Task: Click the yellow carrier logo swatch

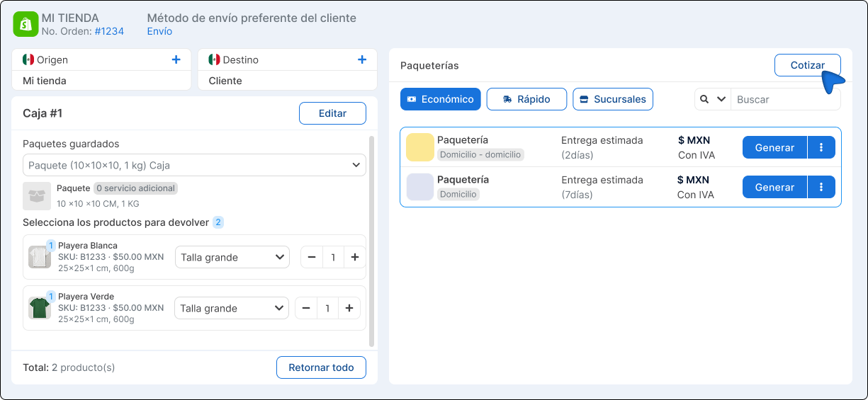Action: [419, 147]
